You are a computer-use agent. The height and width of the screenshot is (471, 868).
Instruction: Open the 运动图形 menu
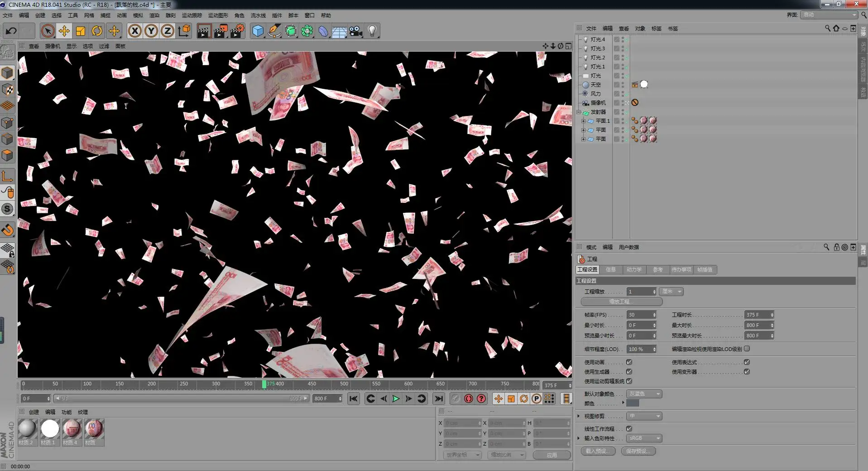(x=218, y=15)
